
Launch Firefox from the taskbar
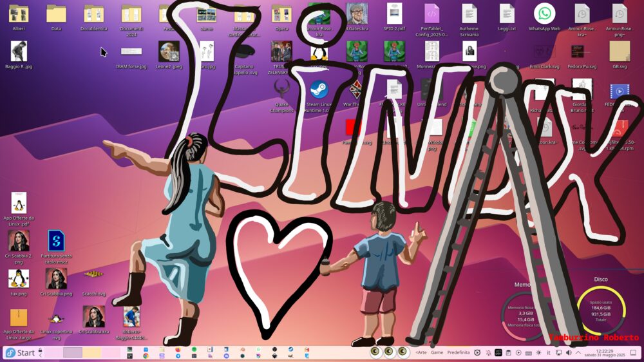(178, 349)
